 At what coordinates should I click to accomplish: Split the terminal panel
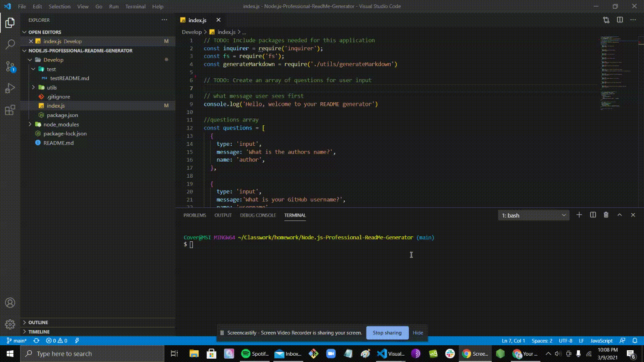click(593, 215)
